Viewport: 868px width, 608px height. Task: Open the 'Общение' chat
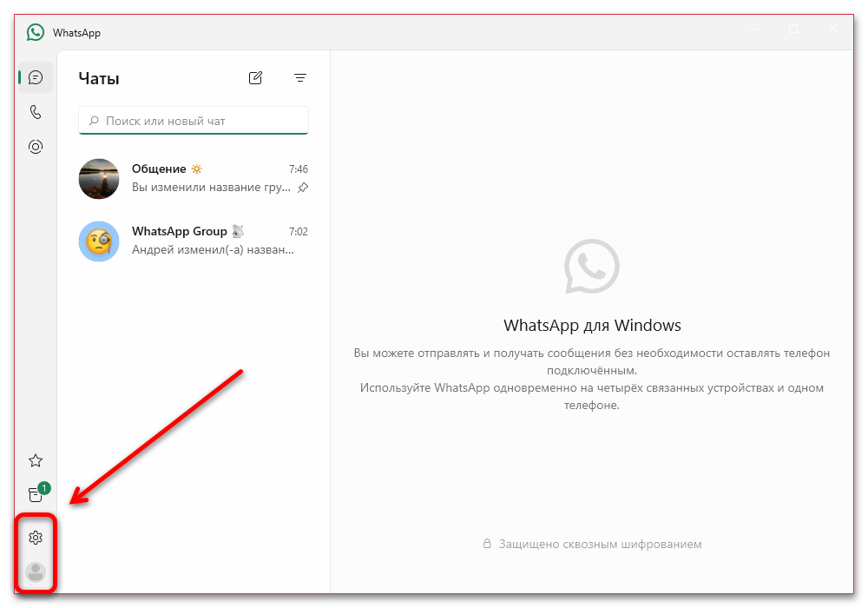pyautogui.click(x=194, y=178)
